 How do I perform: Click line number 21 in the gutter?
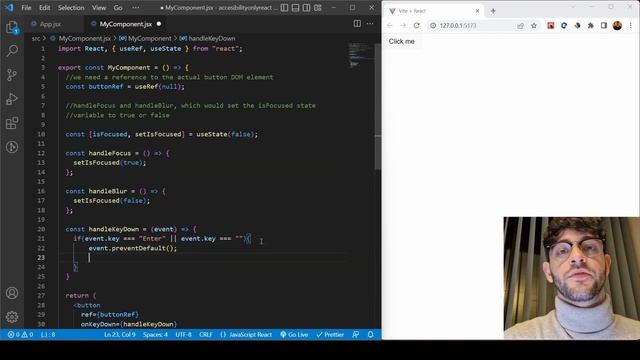pos(41,239)
